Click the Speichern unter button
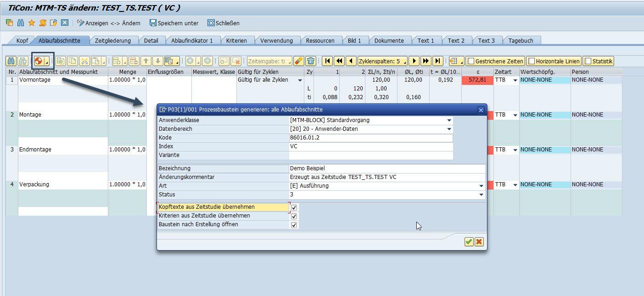644x296 pixels. point(174,23)
